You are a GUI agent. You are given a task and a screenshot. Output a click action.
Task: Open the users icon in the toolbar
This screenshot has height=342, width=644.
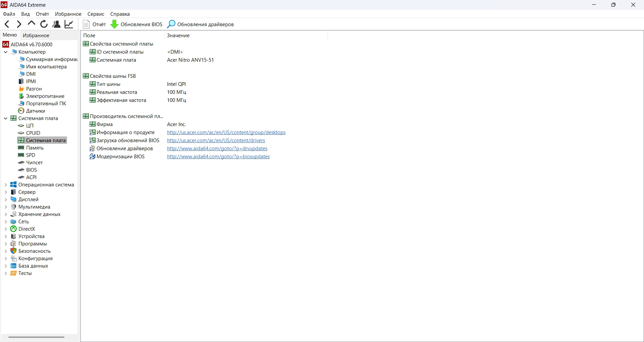56,24
